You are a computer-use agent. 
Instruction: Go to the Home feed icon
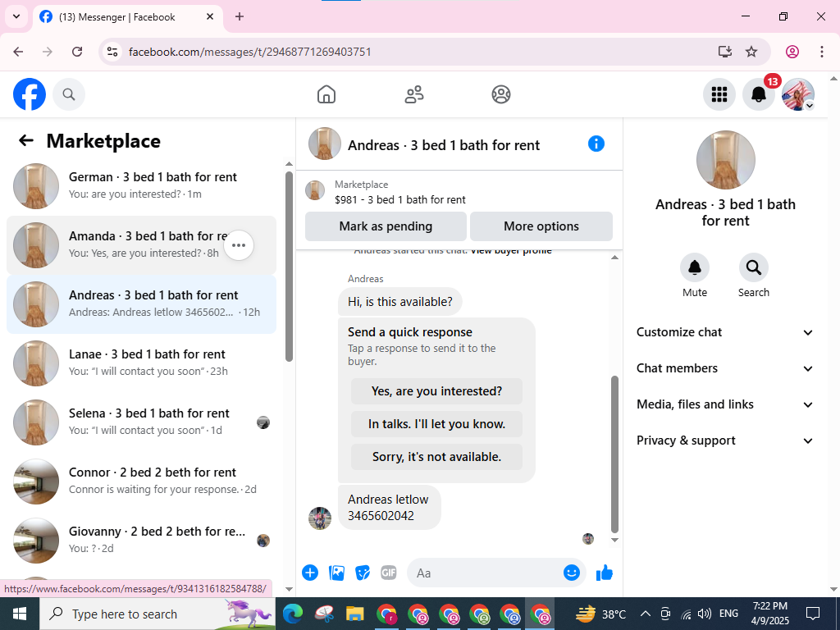click(x=326, y=94)
